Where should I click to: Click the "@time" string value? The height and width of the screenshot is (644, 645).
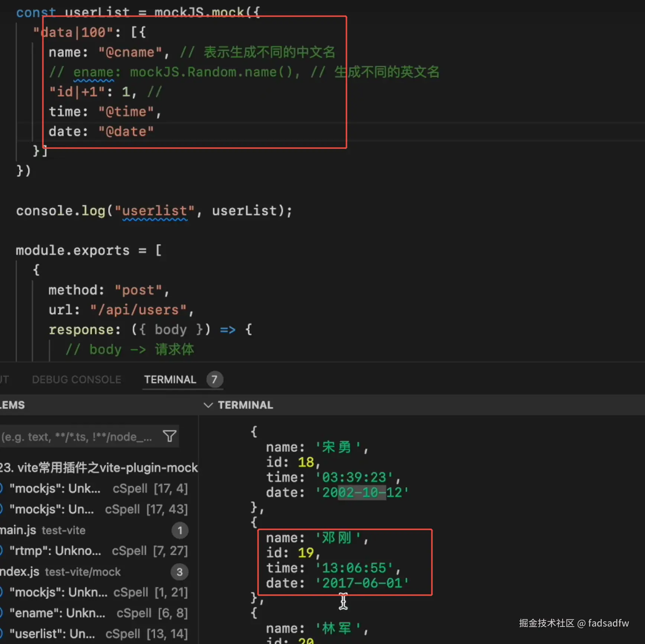(x=126, y=111)
